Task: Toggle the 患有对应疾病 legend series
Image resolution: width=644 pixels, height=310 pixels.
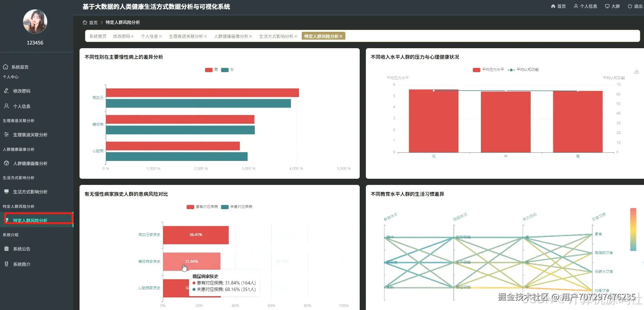Action: pyautogui.click(x=202, y=207)
